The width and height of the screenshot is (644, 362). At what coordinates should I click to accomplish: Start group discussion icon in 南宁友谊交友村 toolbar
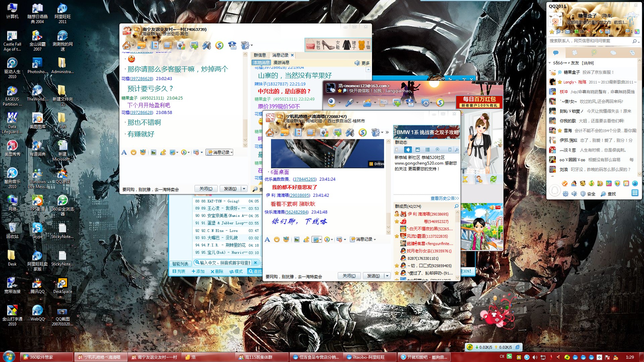coord(194,45)
